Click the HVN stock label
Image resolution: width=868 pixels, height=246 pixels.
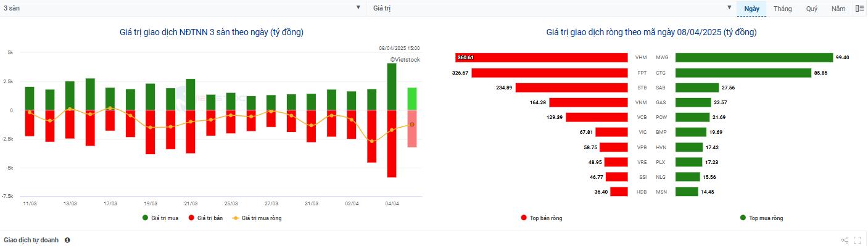pos(661,147)
